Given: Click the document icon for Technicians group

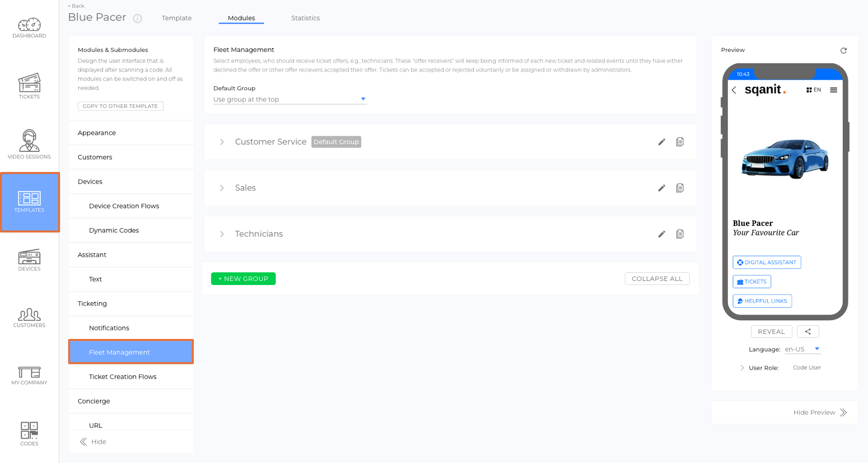Looking at the screenshot, I should tap(680, 234).
